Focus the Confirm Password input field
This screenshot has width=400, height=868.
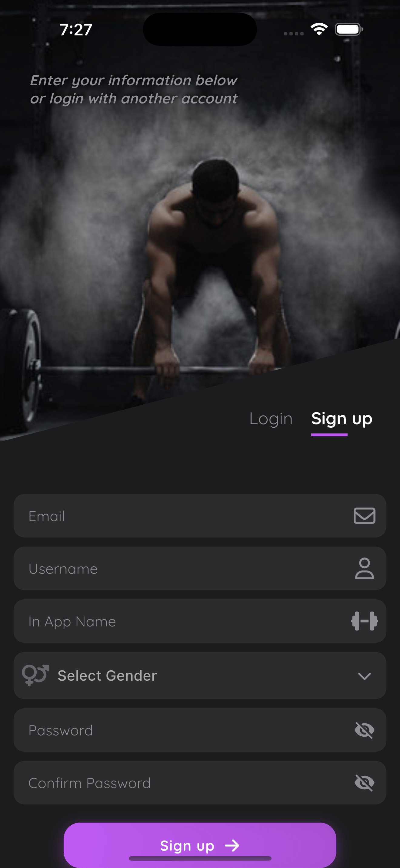(x=200, y=782)
